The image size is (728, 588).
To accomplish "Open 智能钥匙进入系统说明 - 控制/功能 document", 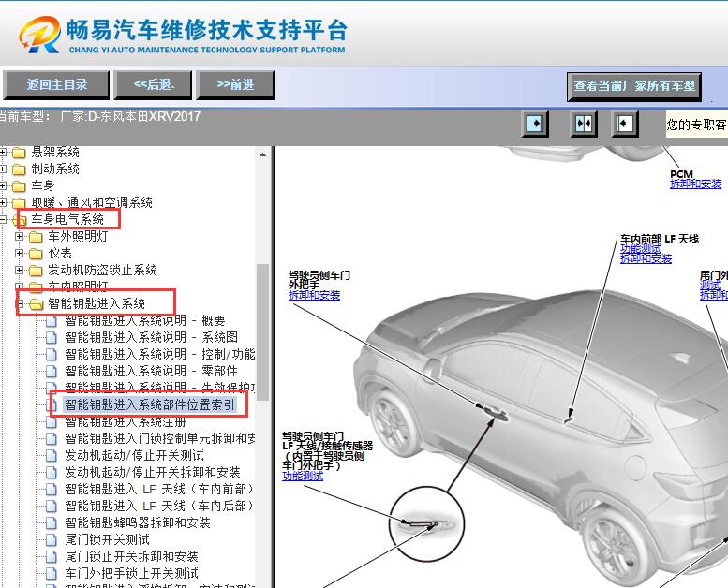I will pyautogui.click(x=159, y=354).
